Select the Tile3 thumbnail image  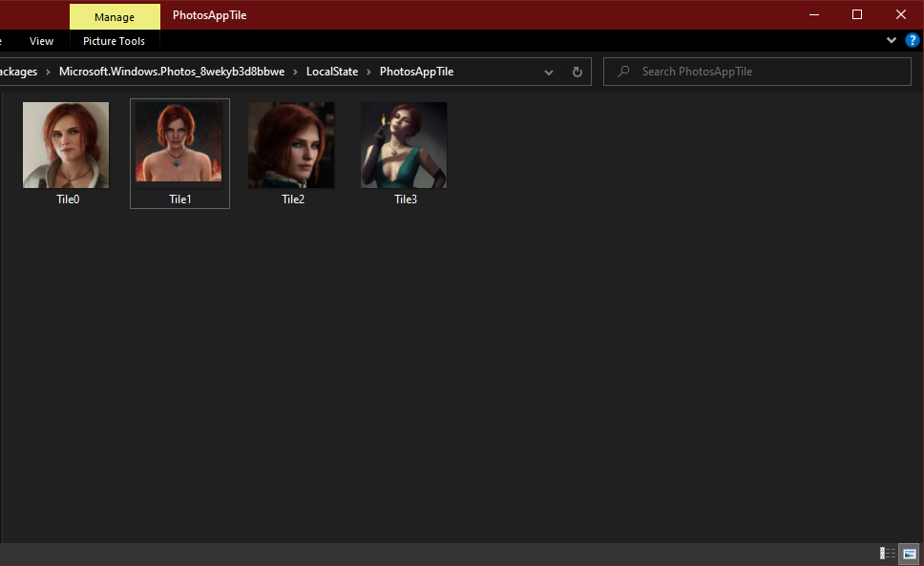click(404, 145)
